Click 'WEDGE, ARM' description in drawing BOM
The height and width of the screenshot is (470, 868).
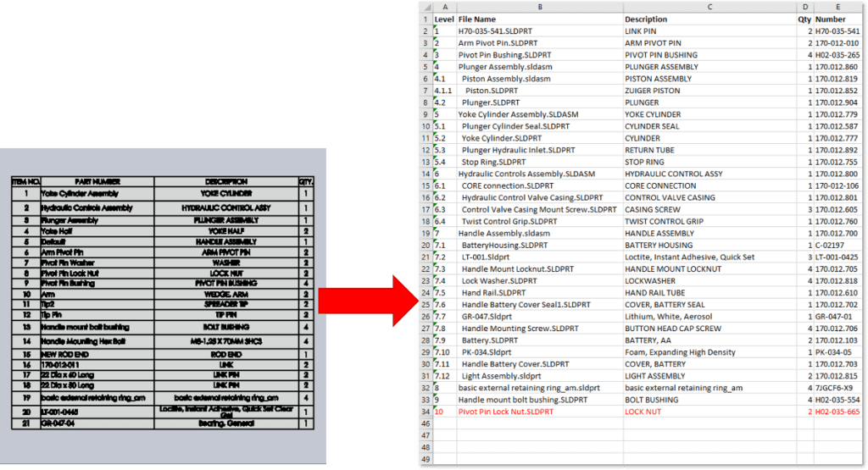(225, 295)
